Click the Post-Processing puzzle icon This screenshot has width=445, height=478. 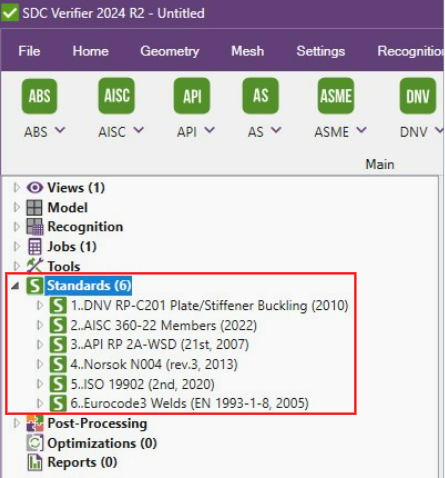[35, 423]
